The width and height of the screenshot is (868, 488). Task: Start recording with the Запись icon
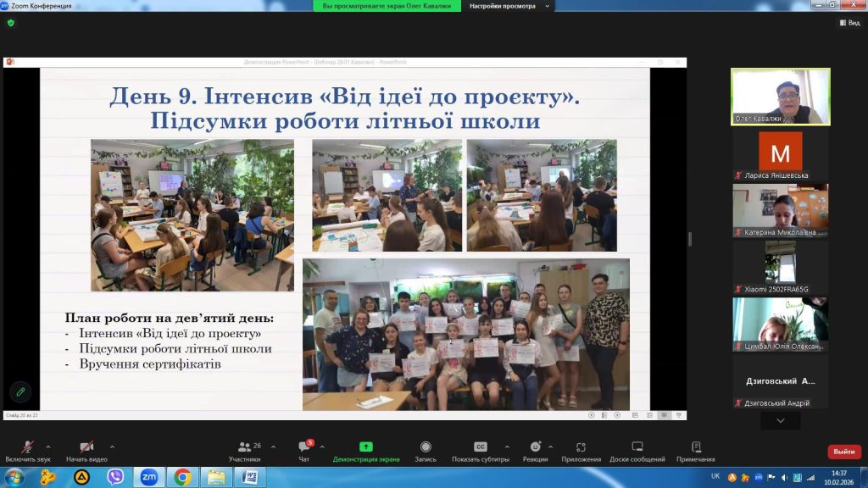point(426,446)
